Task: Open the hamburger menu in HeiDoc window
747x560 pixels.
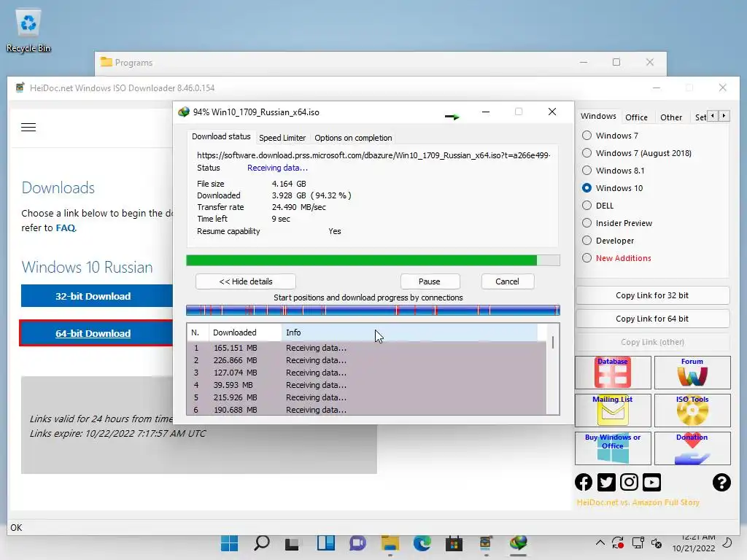Action: point(28,127)
